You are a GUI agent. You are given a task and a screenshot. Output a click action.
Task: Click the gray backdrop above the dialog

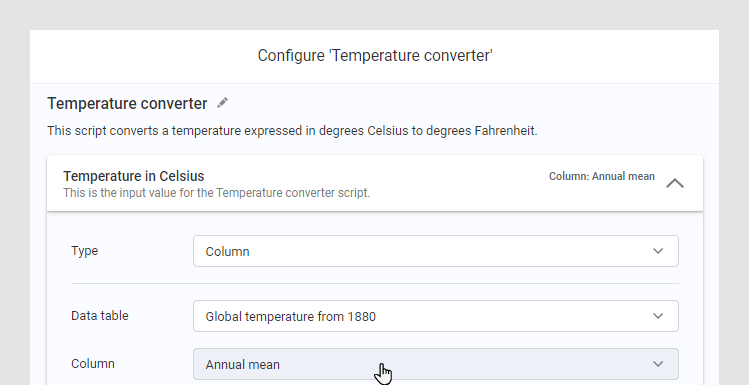tap(374, 14)
